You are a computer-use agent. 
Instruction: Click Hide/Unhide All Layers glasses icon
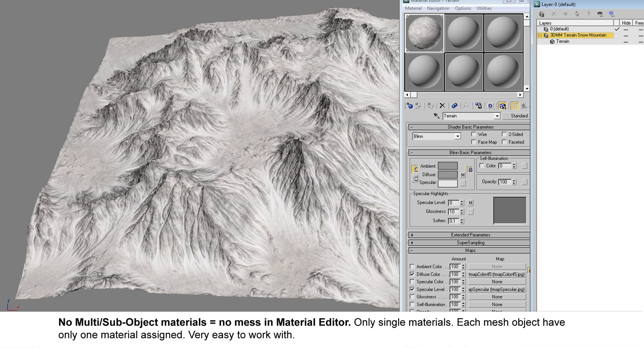[x=600, y=14]
